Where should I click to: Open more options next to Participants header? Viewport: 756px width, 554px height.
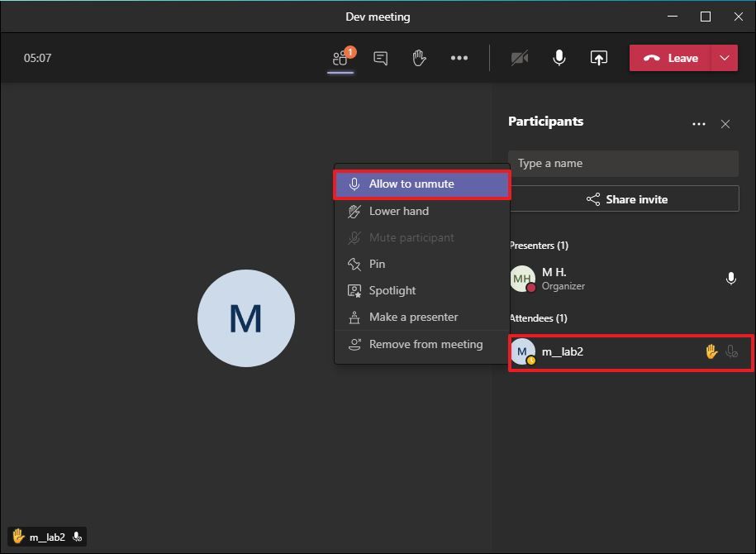[x=699, y=123]
